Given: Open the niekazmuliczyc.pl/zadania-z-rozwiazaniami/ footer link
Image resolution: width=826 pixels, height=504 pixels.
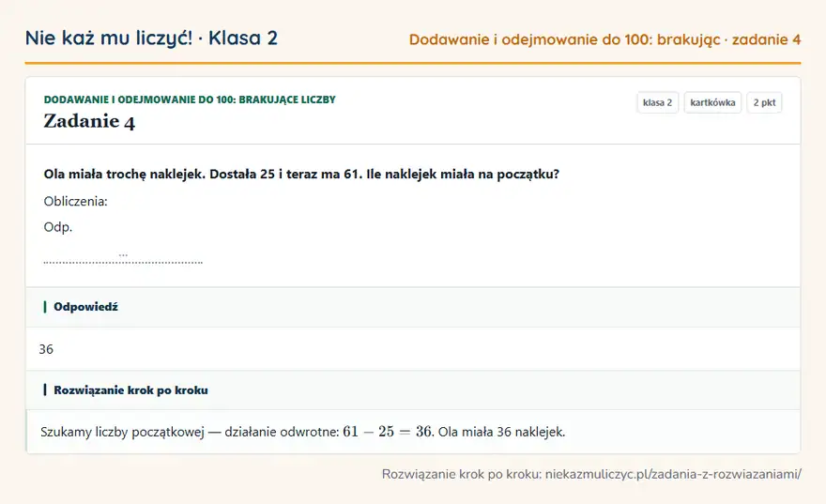Looking at the screenshot, I should click(673, 474).
